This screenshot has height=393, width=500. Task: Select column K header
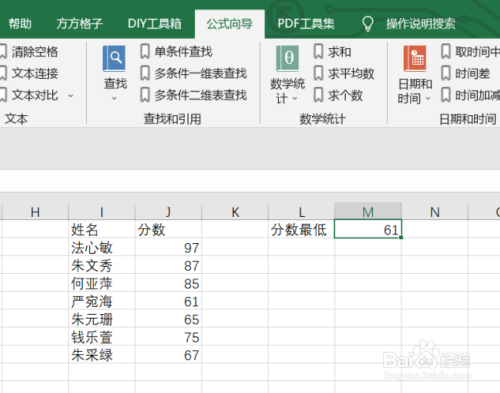pos(235,211)
